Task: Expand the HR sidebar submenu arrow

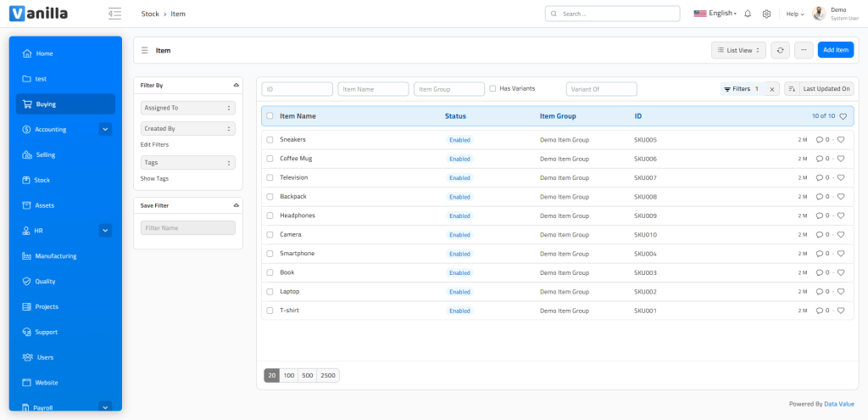Action: [105, 231]
